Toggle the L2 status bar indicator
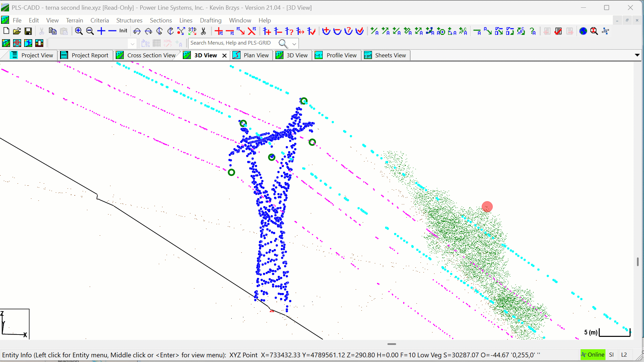The image size is (644, 362). point(624,355)
